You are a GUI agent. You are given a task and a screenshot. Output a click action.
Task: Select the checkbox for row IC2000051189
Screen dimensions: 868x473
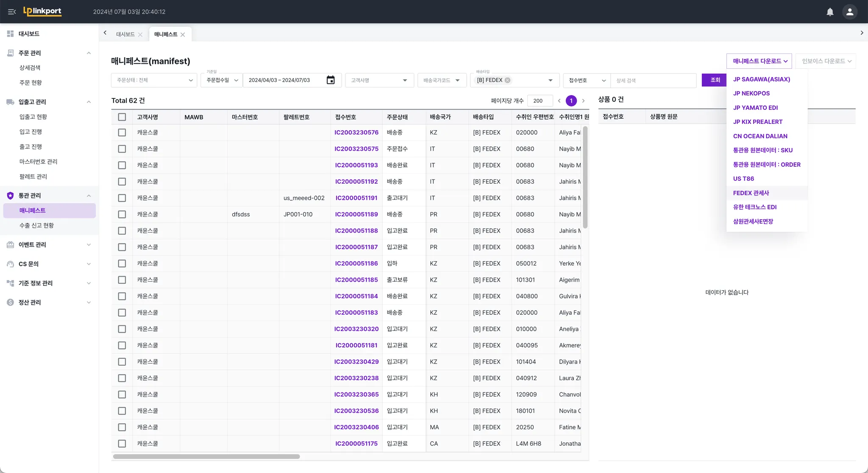[x=122, y=214]
